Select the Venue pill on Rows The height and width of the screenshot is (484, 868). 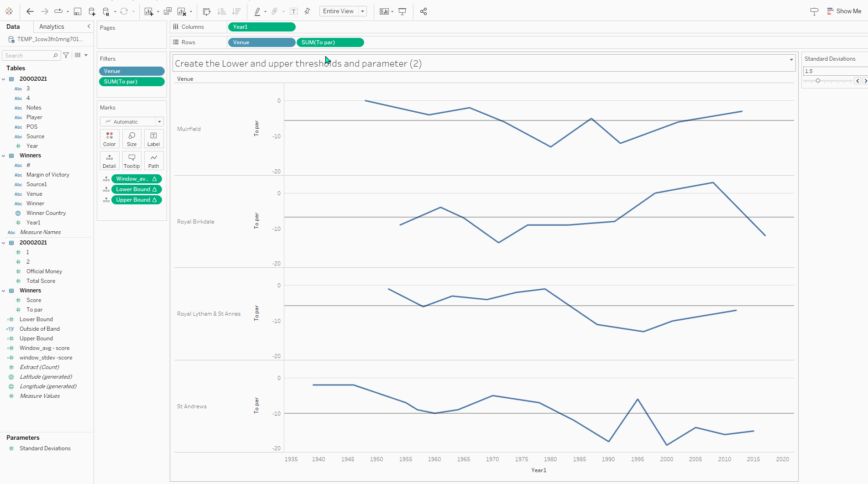coord(261,42)
